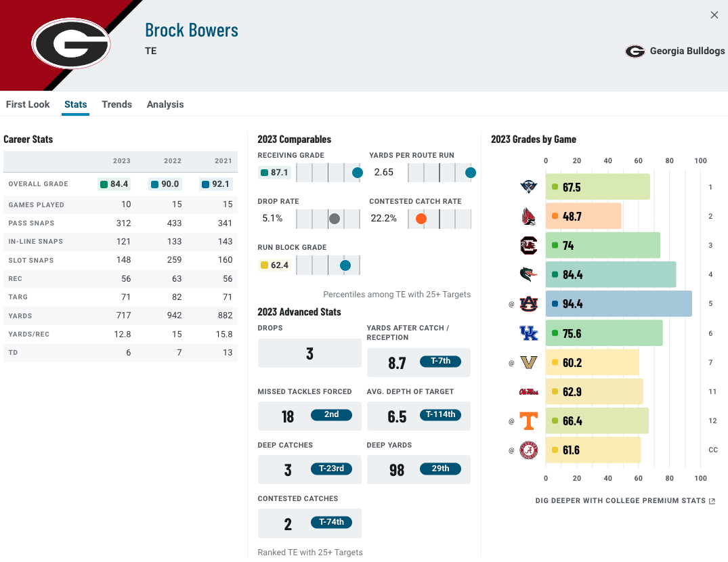The image size is (728, 562).
Task: Click the Vanderbilt Commodores logo
Action: click(x=528, y=362)
